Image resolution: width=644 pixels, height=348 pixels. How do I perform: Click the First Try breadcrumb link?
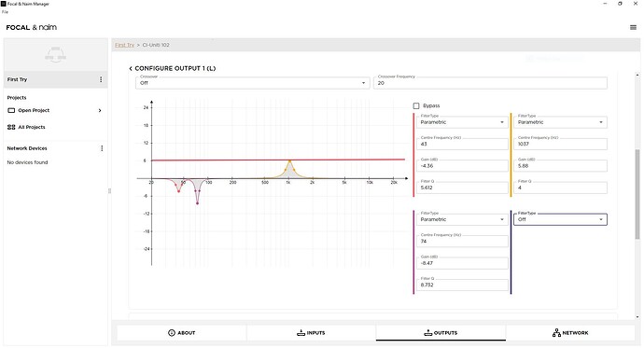(124, 45)
